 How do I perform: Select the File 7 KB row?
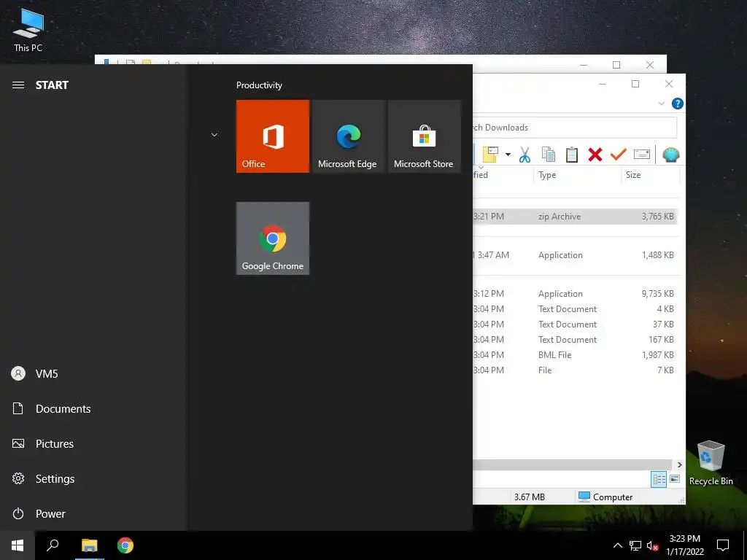[575, 370]
